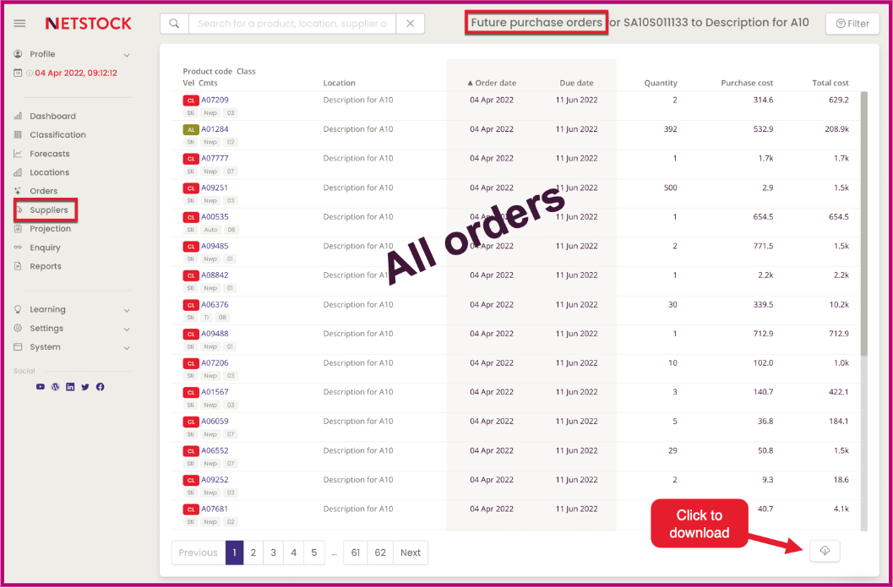
Task: Open the YouTube social icon
Action: 41,387
